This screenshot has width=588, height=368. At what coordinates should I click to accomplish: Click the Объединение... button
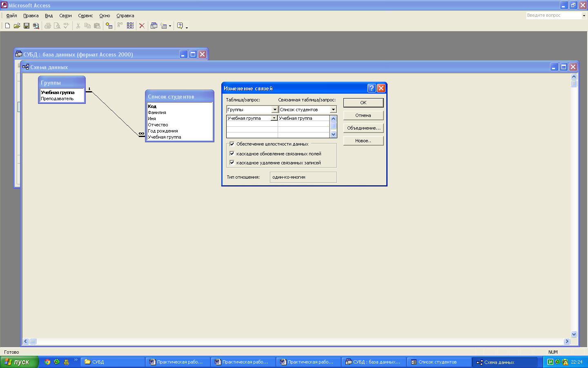point(363,128)
